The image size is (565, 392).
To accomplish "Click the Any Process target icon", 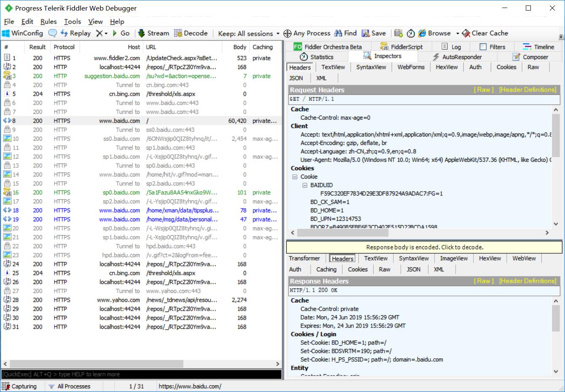I will pos(288,33).
